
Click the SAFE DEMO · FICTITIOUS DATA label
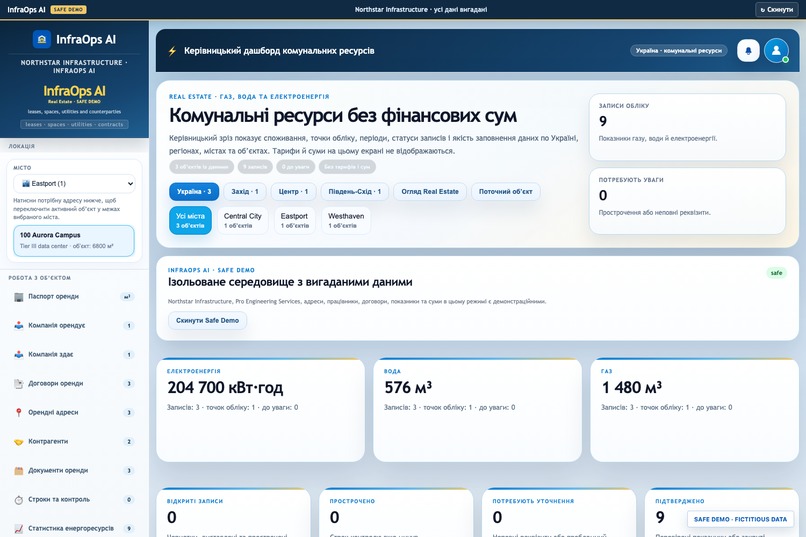point(740,519)
